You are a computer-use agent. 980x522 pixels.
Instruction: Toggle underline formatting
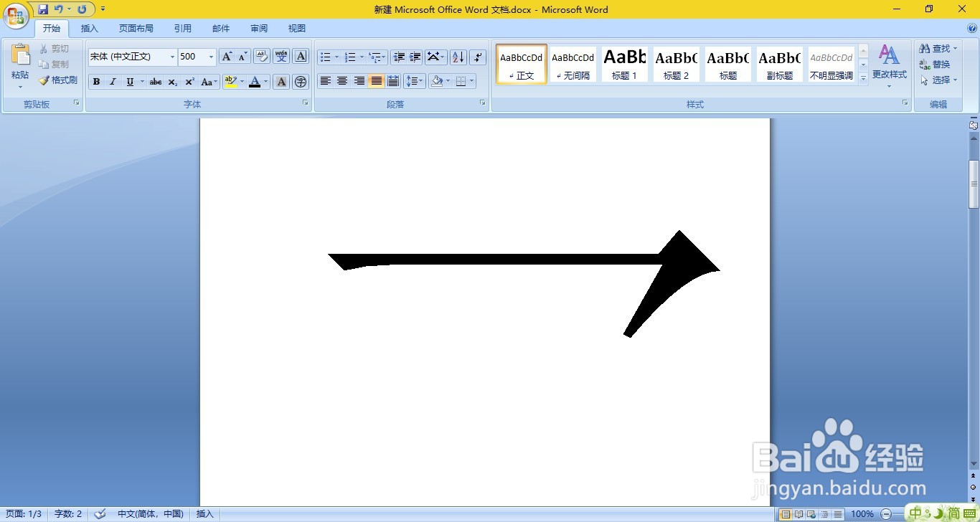pos(129,82)
